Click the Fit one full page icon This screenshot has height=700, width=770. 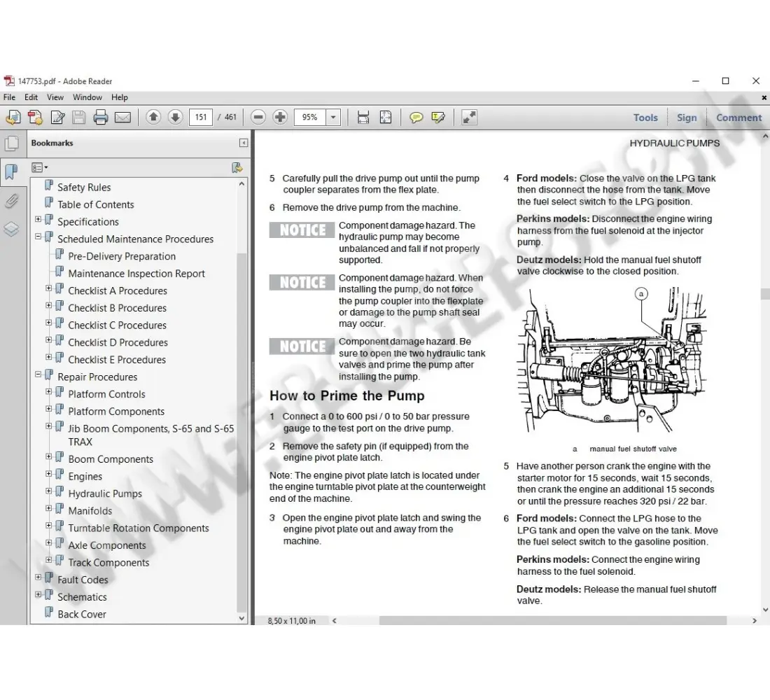pyautogui.click(x=386, y=118)
